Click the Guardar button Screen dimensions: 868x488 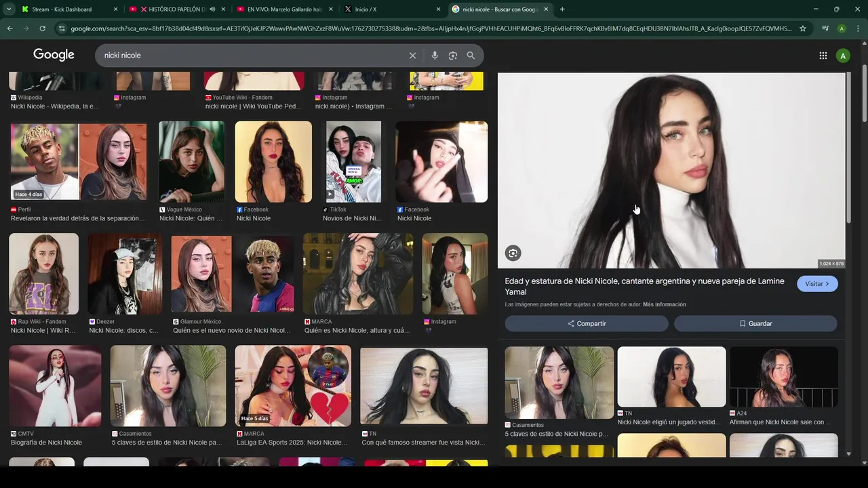point(755,324)
